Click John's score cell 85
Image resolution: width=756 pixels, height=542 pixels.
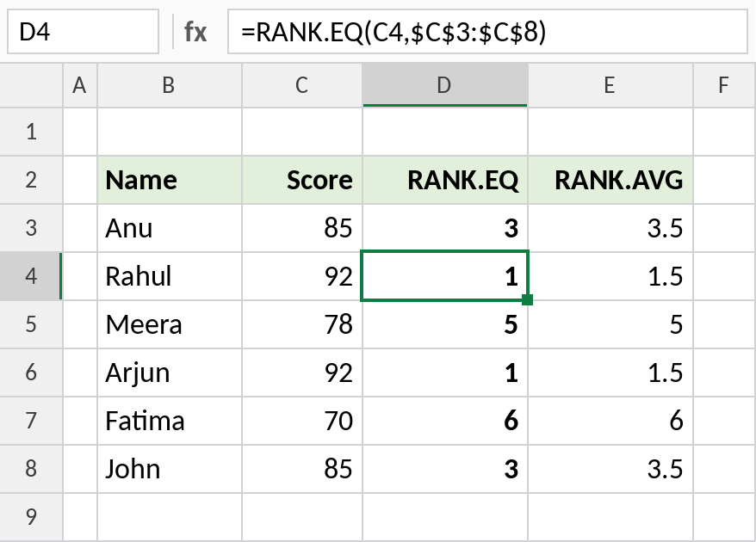tap(302, 469)
